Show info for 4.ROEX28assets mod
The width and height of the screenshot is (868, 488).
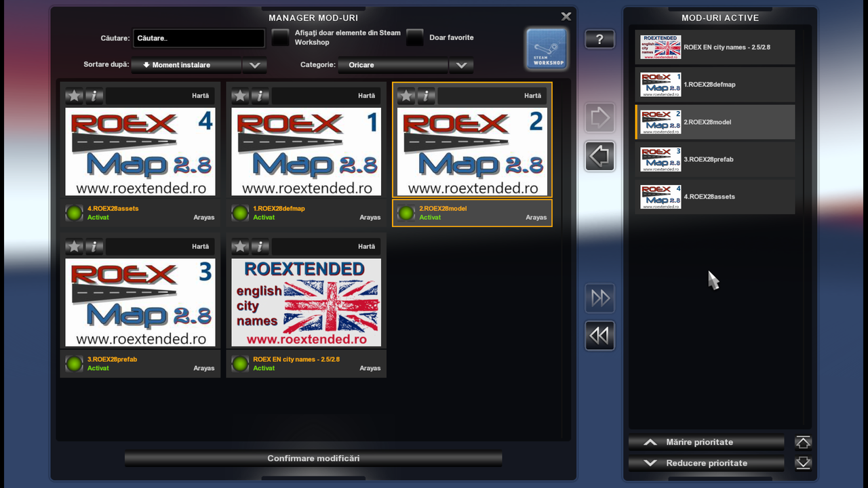coord(94,96)
